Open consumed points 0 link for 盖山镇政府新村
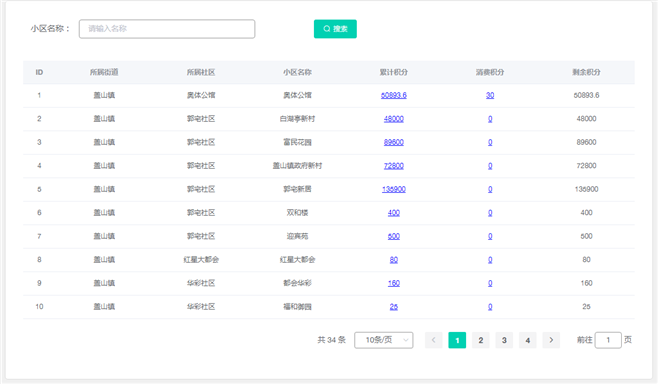The height and width of the screenshot is (384, 658). coord(490,166)
